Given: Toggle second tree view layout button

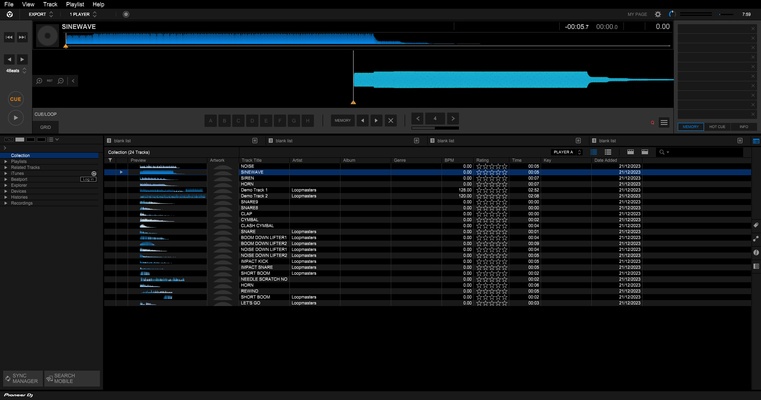Looking at the screenshot, I should pyautogui.click(x=19, y=140).
